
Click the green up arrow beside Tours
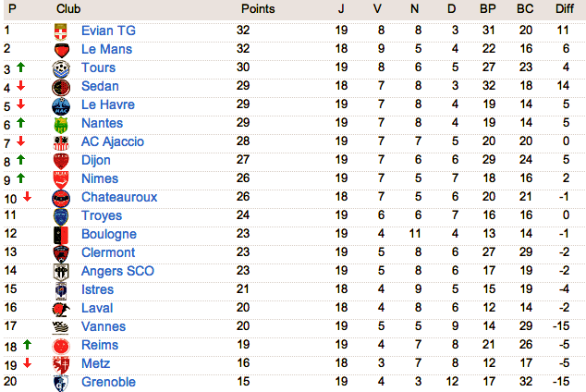click(21, 67)
